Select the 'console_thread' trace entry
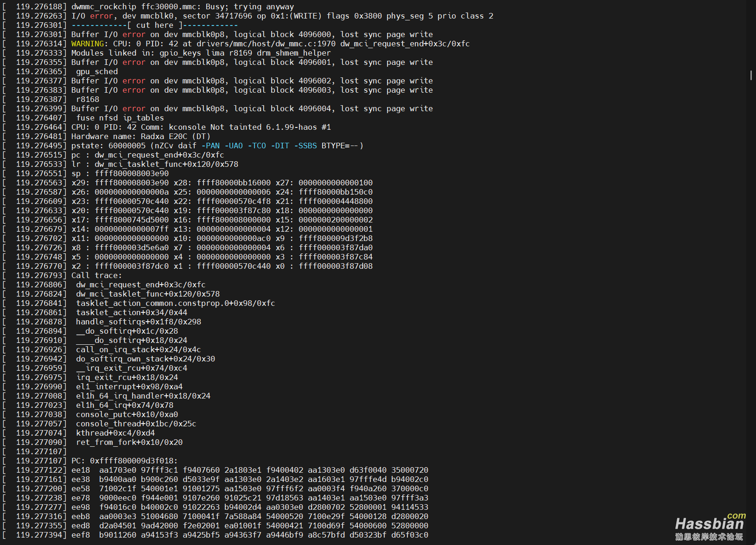The width and height of the screenshot is (756, 545). (x=136, y=424)
